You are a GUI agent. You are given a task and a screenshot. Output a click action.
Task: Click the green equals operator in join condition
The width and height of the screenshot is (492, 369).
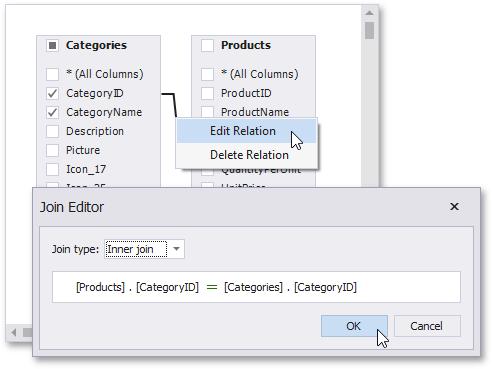[212, 287]
